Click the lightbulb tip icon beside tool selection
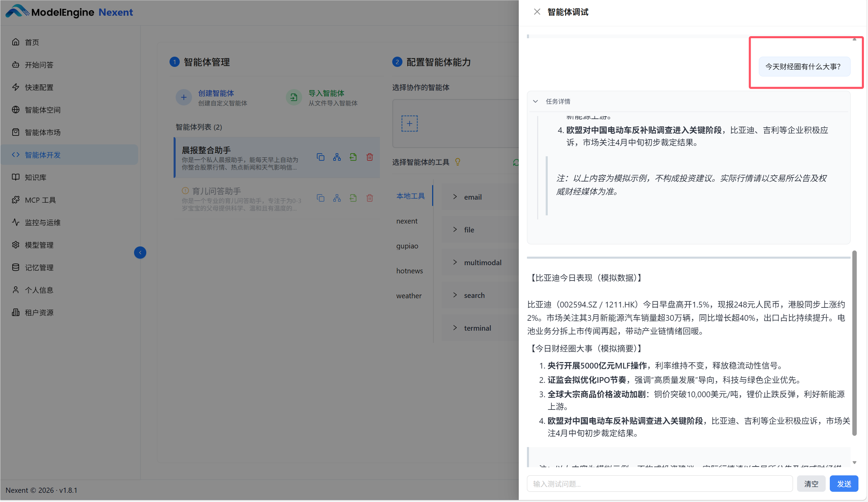This screenshot has width=868, height=502. coord(457,162)
